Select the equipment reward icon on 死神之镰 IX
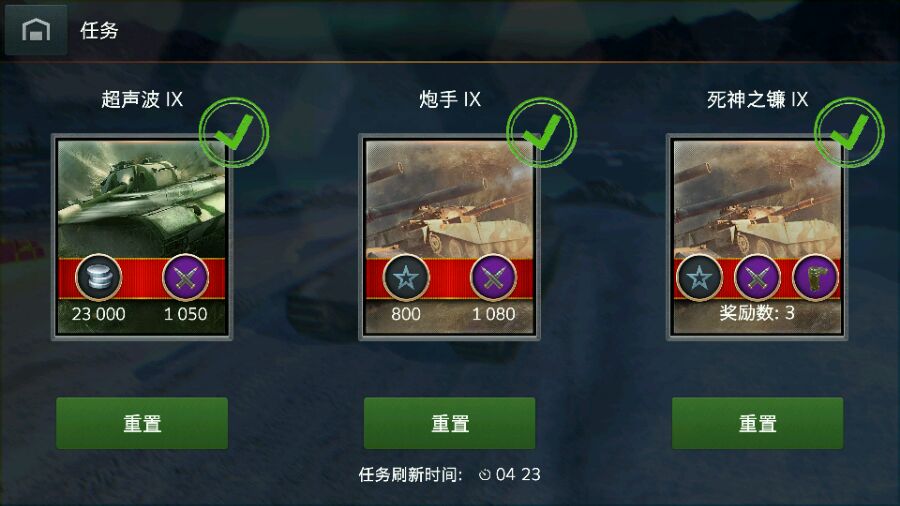 (x=815, y=278)
